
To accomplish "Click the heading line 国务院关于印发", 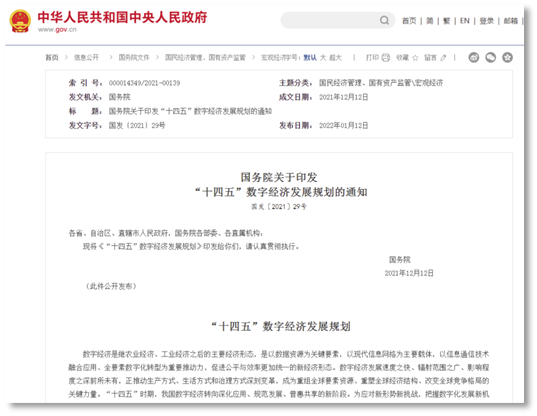I will 279,177.
